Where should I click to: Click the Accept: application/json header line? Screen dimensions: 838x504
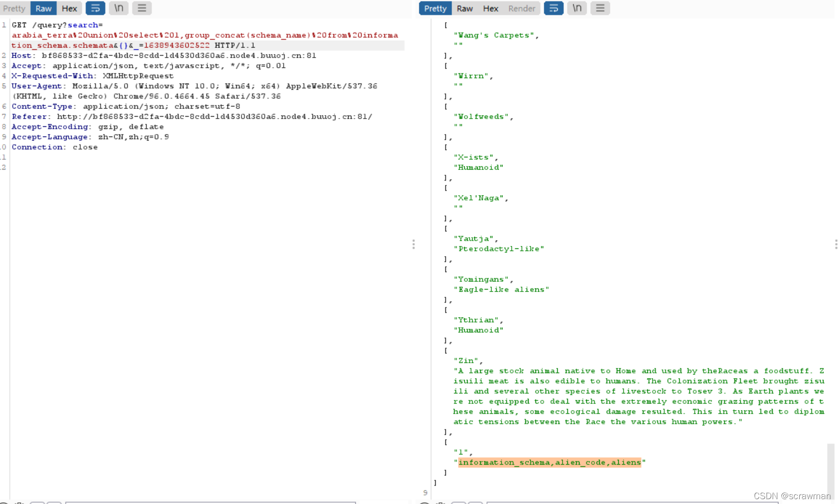coord(149,66)
